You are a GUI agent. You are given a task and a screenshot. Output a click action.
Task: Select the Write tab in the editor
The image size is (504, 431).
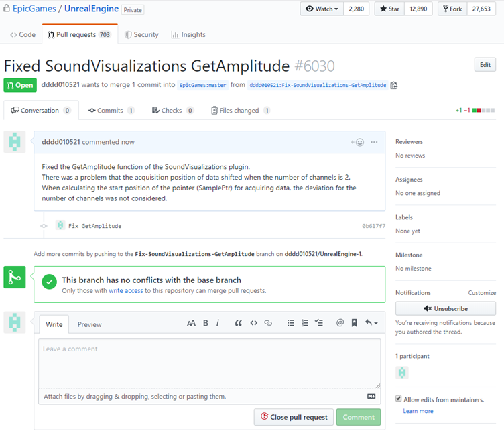(54, 324)
